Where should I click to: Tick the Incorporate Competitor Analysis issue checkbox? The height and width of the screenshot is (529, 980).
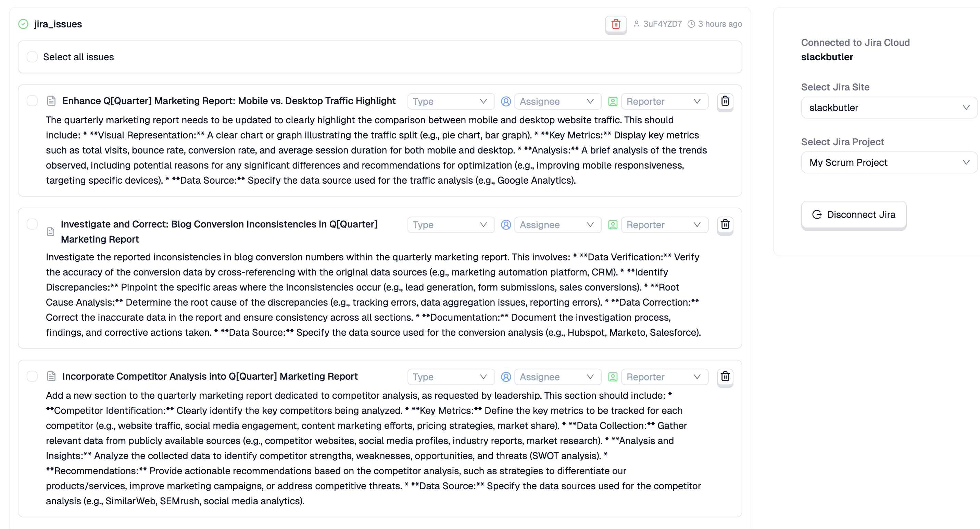click(32, 377)
